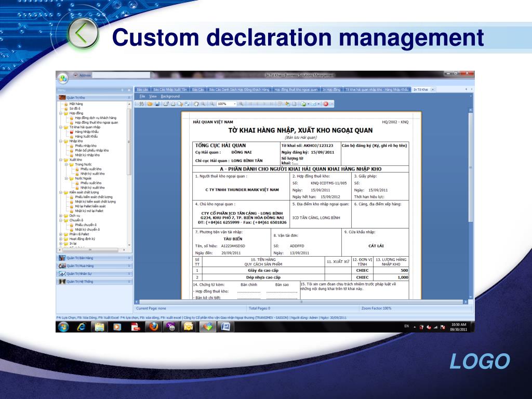Collapse the Nhập kho tree folder
This screenshot has width=532, height=399.
(61, 141)
